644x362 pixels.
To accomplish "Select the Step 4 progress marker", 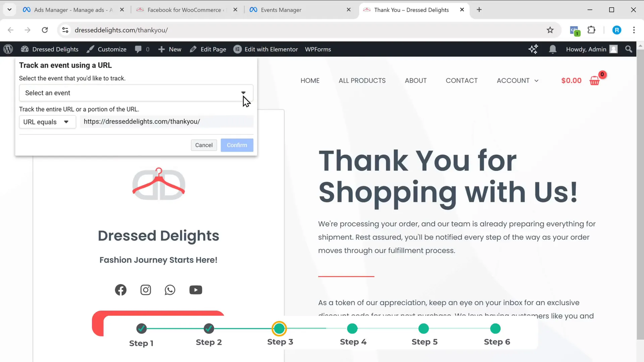I will (x=352, y=328).
